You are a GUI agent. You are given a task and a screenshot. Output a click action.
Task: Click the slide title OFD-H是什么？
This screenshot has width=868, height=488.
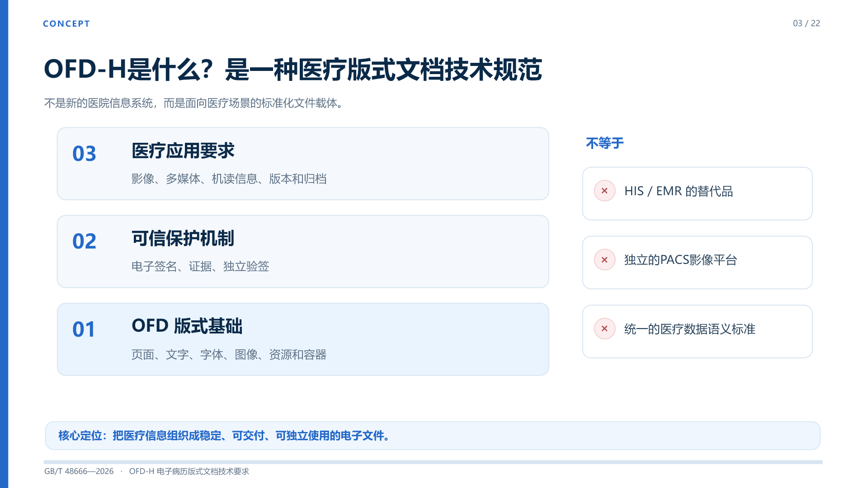coord(128,70)
